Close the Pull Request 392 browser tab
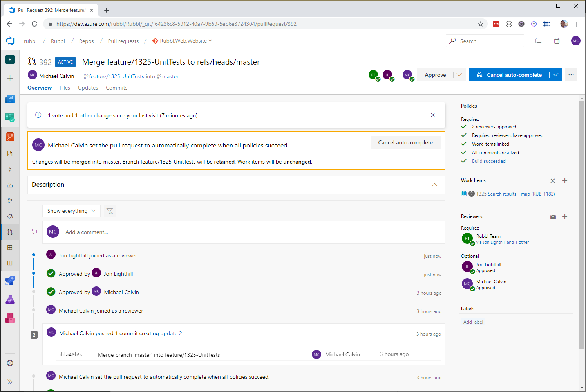586x392 pixels. coord(92,10)
